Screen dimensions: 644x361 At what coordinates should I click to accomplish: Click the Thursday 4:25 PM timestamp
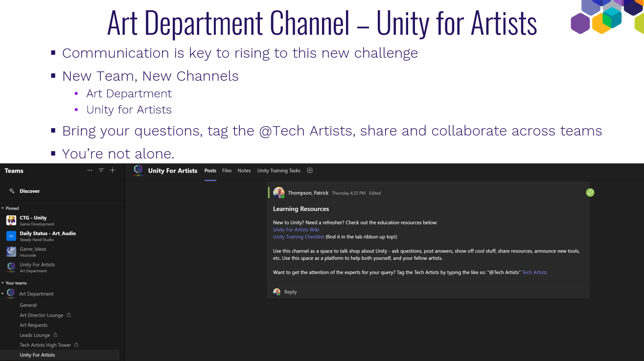click(x=348, y=193)
